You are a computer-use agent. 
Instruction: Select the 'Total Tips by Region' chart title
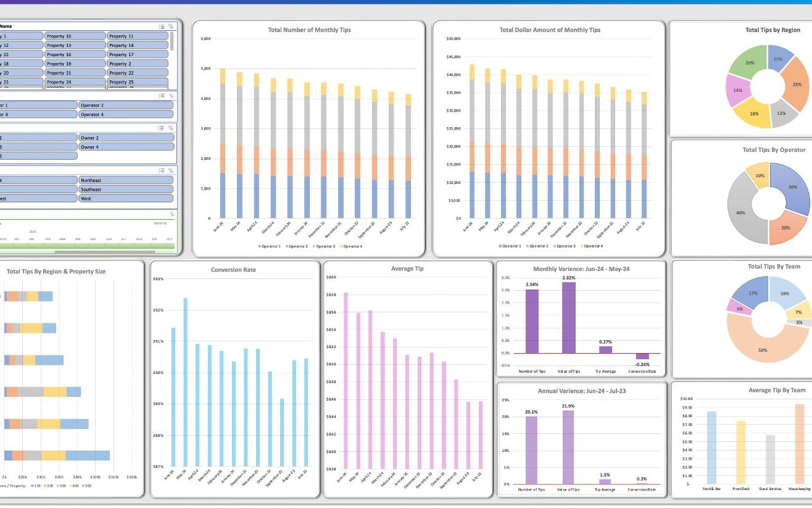(x=773, y=30)
